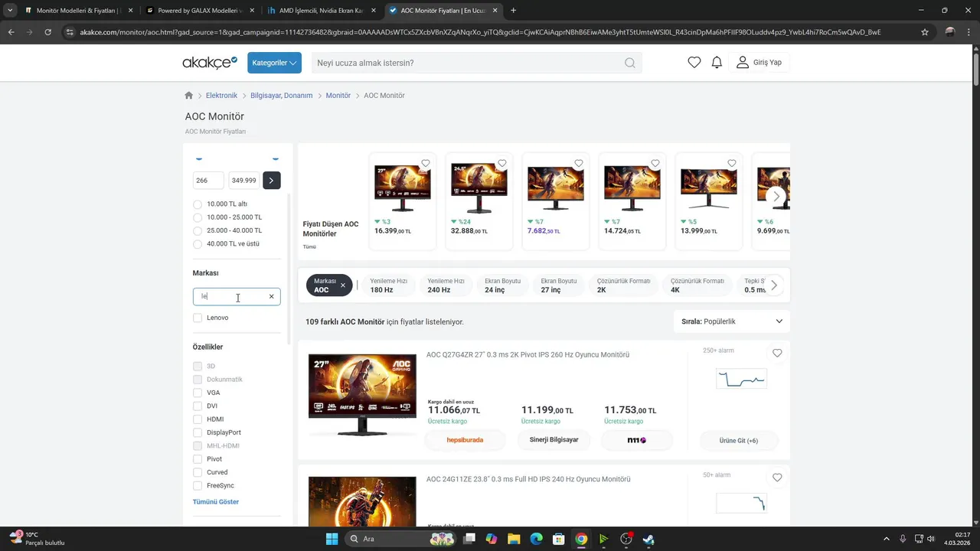Open Elektronik breadcrumb link
This screenshot has width=980, height=551.
[x=221, y=96]
